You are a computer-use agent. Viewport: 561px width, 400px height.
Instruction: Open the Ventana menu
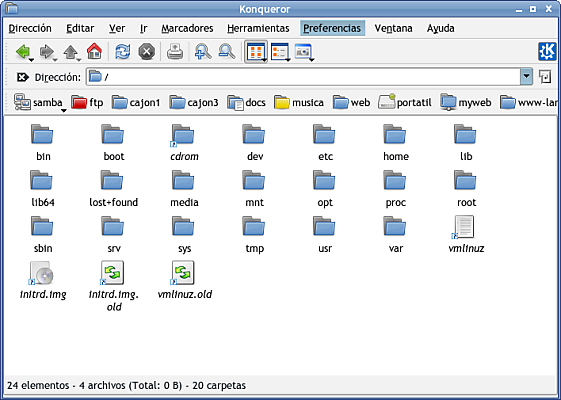pyautogui.click(x=393, y=28)
